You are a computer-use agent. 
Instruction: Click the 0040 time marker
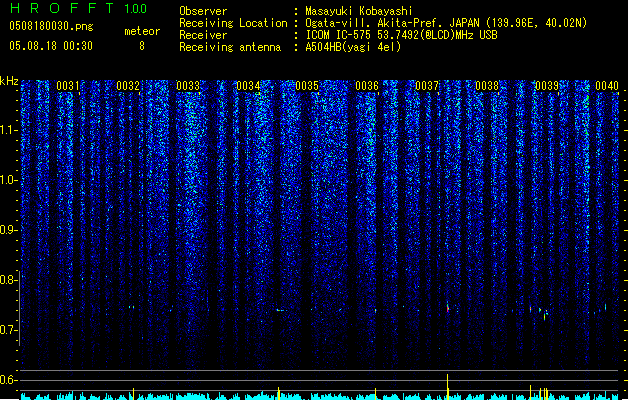pos(607,86)
